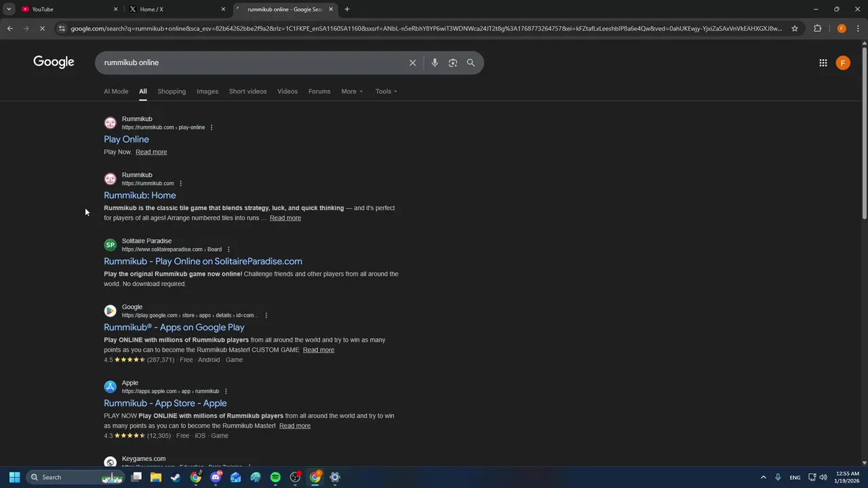Click the Chrome address bar URL

click(426, 28)
